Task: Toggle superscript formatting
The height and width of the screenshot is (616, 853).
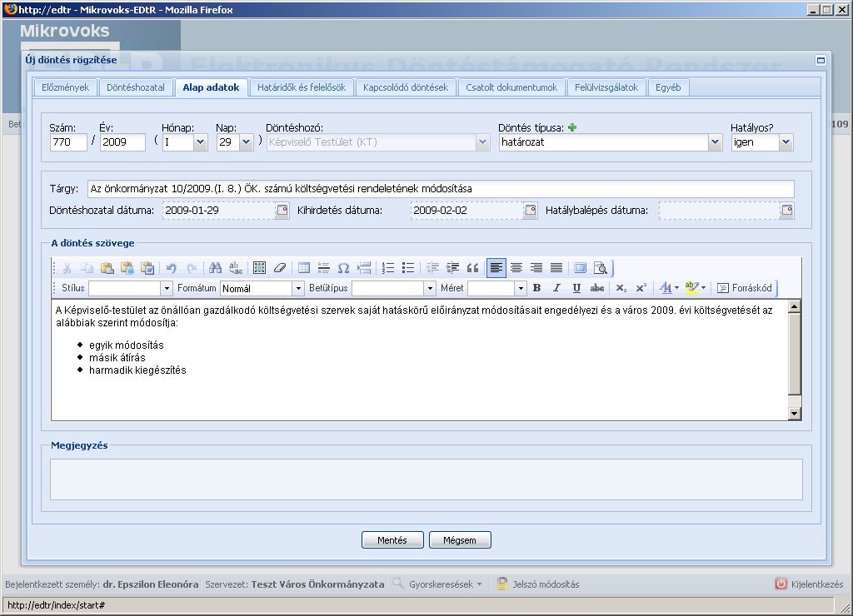Action: (x=641, y=288)
